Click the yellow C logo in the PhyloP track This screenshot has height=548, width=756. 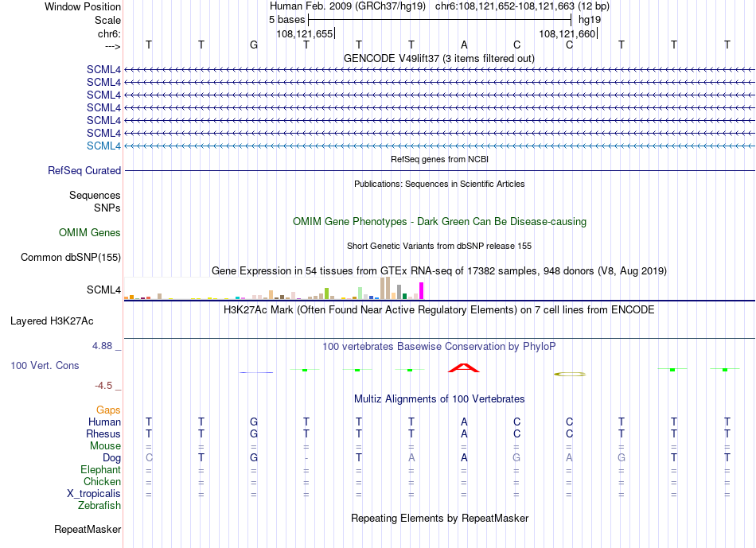570,374
